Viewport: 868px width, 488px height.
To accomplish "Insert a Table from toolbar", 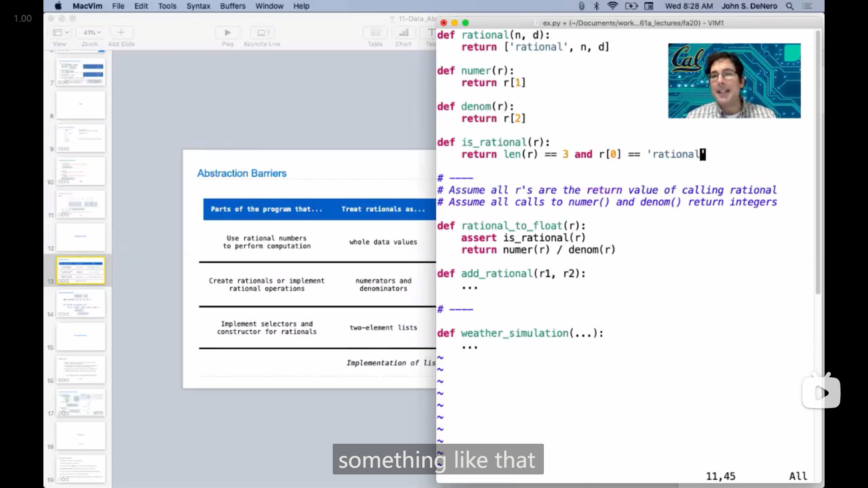I will coord(375,33).
